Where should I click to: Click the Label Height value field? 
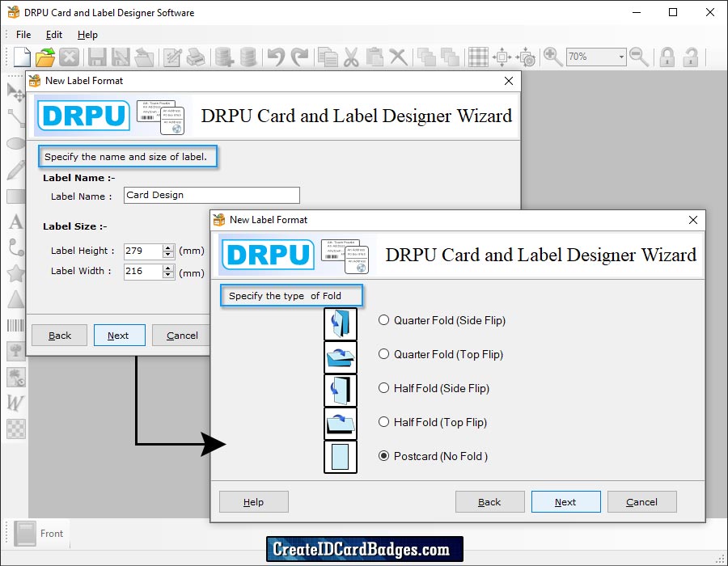pyautogui.click(x=143, y=251)
